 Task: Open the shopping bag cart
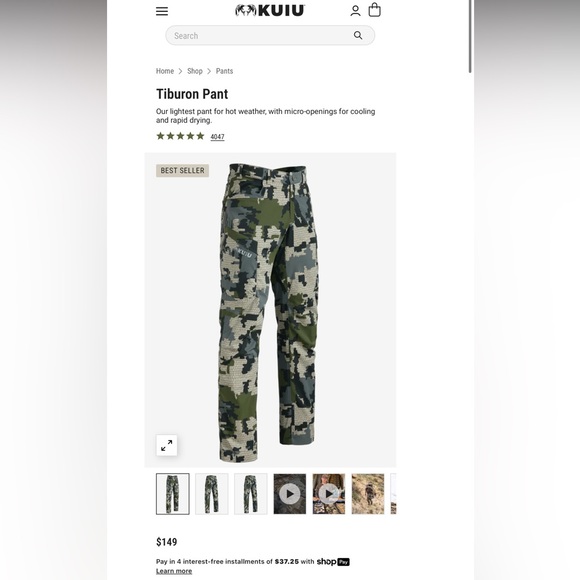pos(374,10)
